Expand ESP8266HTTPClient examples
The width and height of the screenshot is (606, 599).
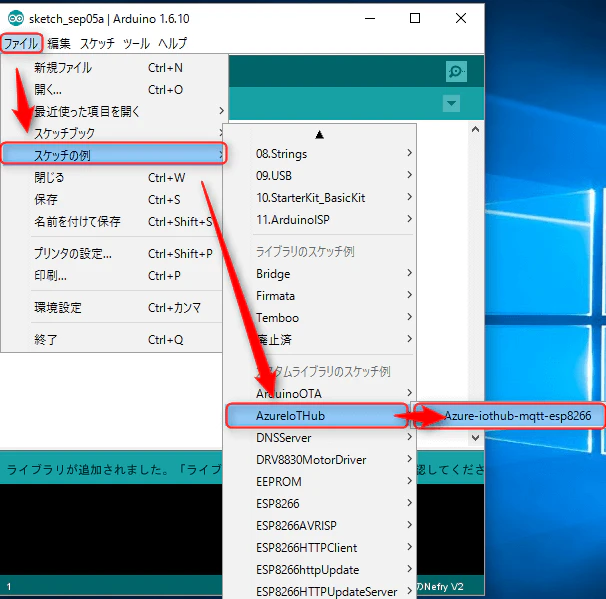tap(320, 548)
